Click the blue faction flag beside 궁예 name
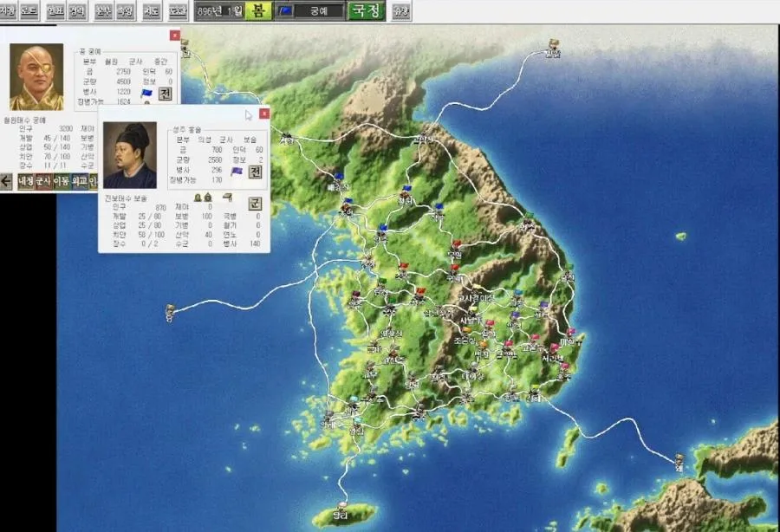The width and height of the screenshot is (780, 532). [x=285, y=10]
